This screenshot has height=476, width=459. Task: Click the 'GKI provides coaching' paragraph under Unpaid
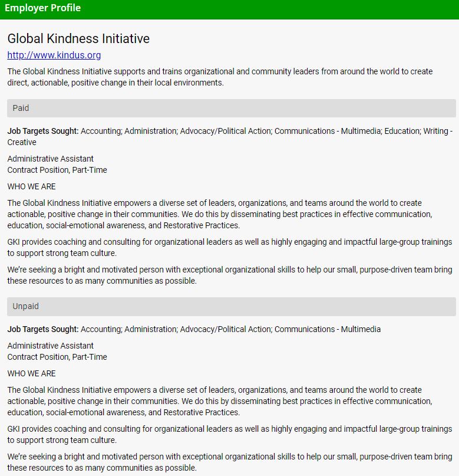coord(229,435)
